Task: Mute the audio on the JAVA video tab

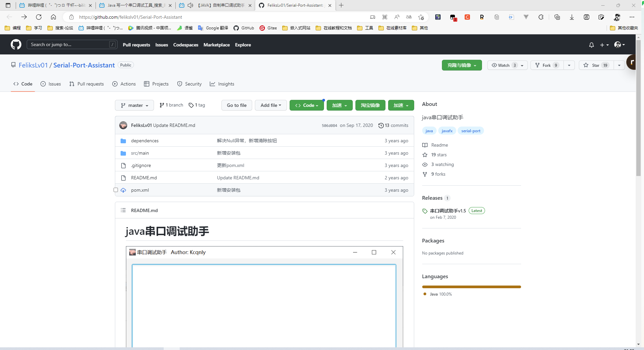Action: (191, 5)
